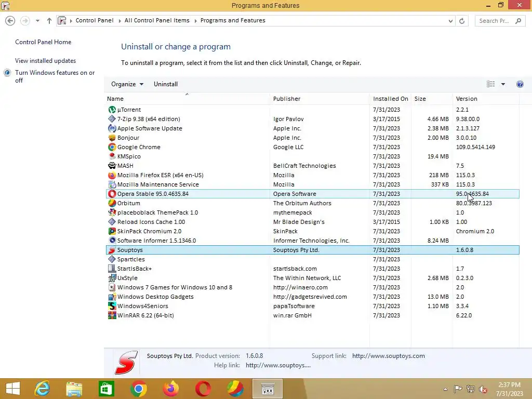Image resolution: width=532 pixels, height=399 pixels.
Task: Click the MASH program icon
Action: pos(112,166)
